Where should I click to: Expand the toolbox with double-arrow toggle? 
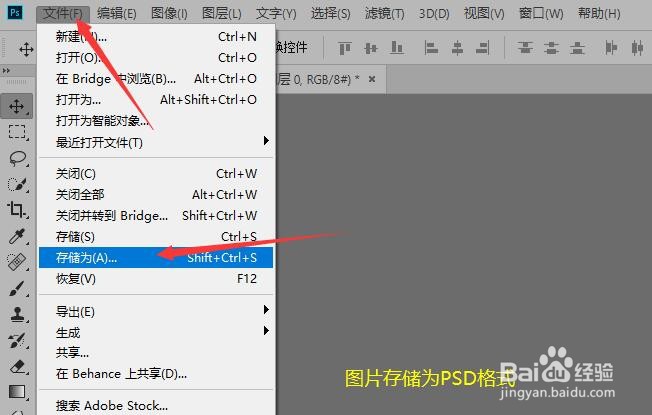6,71
